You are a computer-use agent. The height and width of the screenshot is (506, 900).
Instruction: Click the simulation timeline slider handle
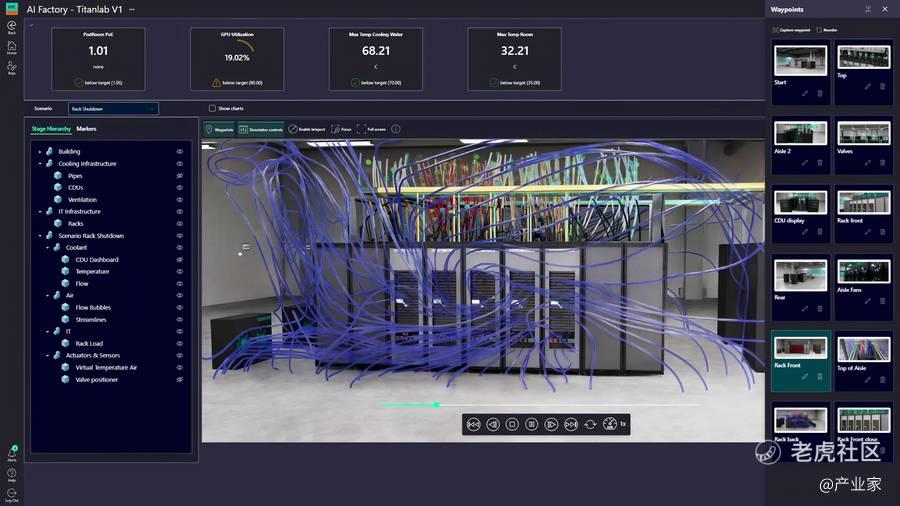tap(437, 405)
